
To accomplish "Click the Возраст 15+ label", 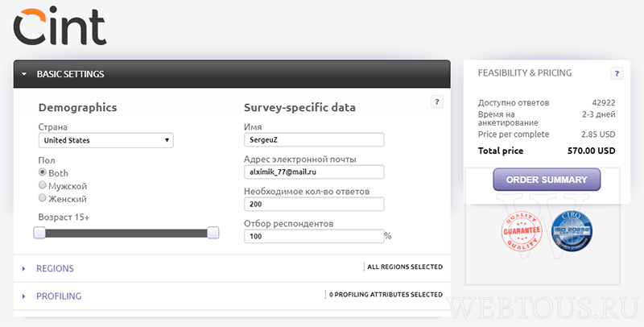I will [64, 217].
